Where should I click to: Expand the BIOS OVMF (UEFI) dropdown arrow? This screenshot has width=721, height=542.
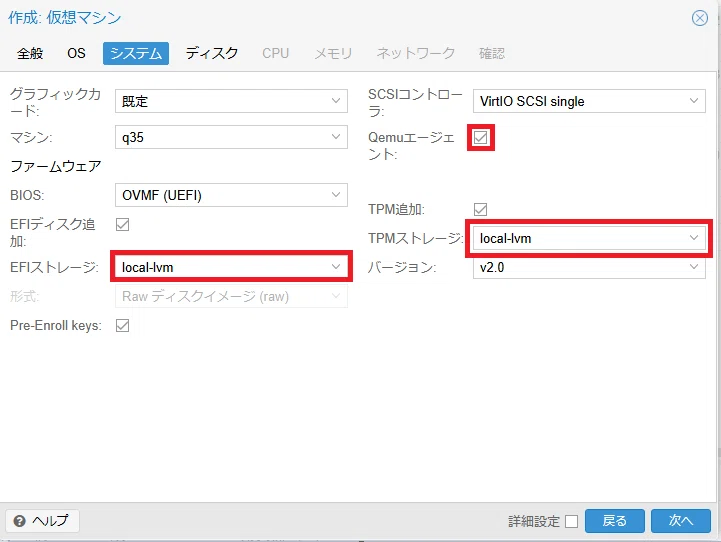(336, 195)
